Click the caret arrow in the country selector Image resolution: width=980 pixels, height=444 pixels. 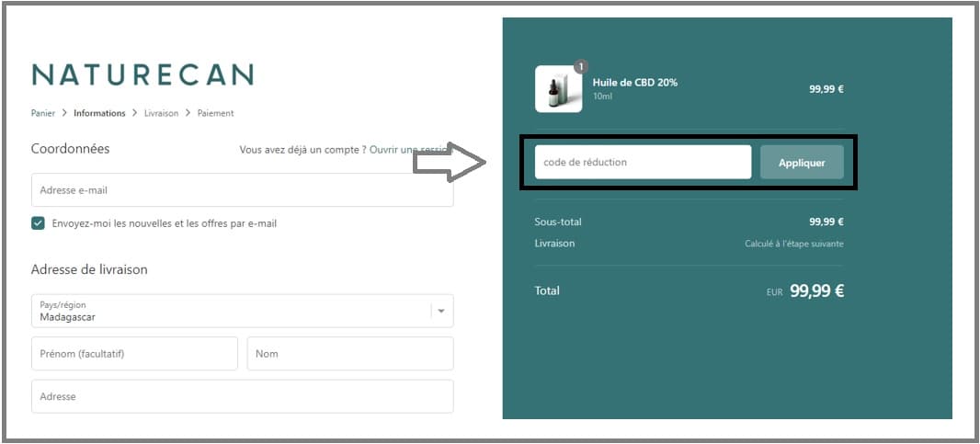pos(441,311)
